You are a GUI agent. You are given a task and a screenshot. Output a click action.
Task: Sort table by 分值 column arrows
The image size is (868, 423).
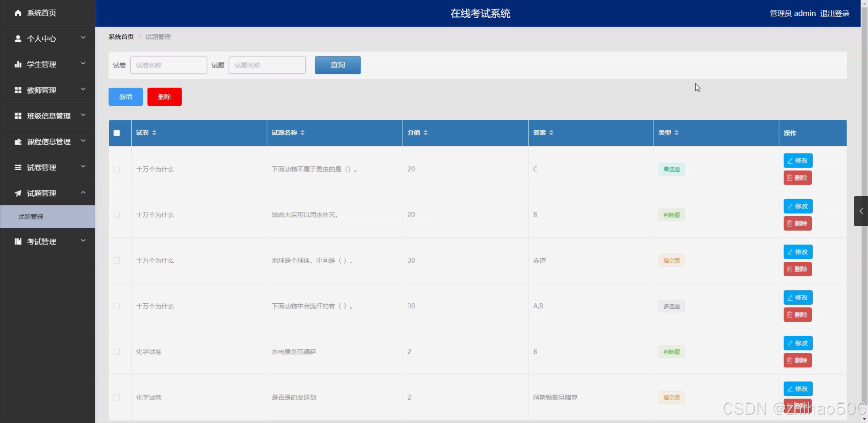point(425,133)
